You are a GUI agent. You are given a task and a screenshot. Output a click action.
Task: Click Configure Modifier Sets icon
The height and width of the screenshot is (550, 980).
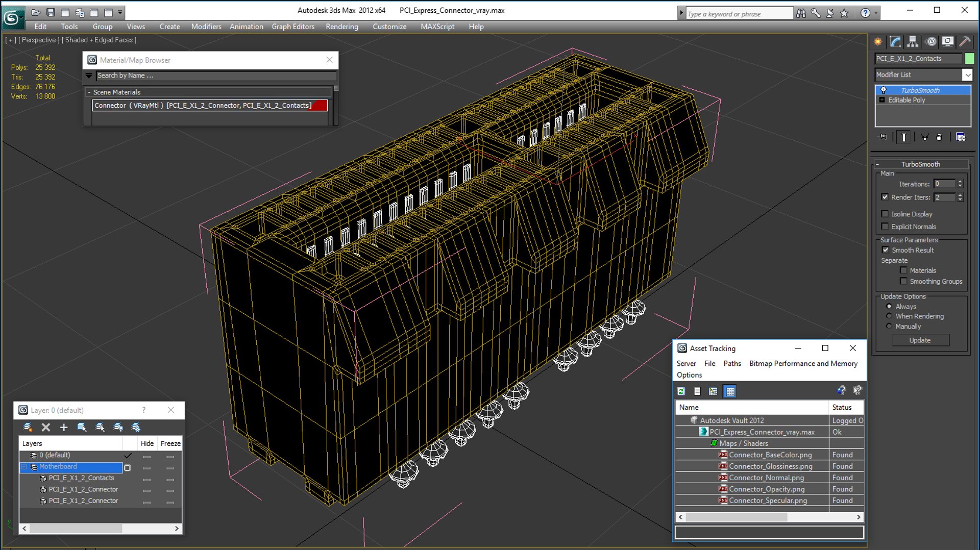coord(961,137)
